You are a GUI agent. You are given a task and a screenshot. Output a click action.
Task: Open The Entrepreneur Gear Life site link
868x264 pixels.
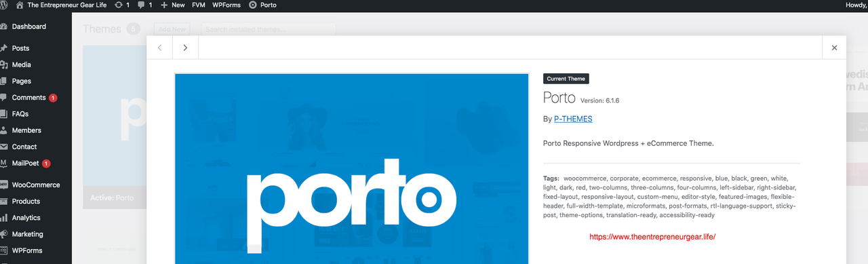66,5
